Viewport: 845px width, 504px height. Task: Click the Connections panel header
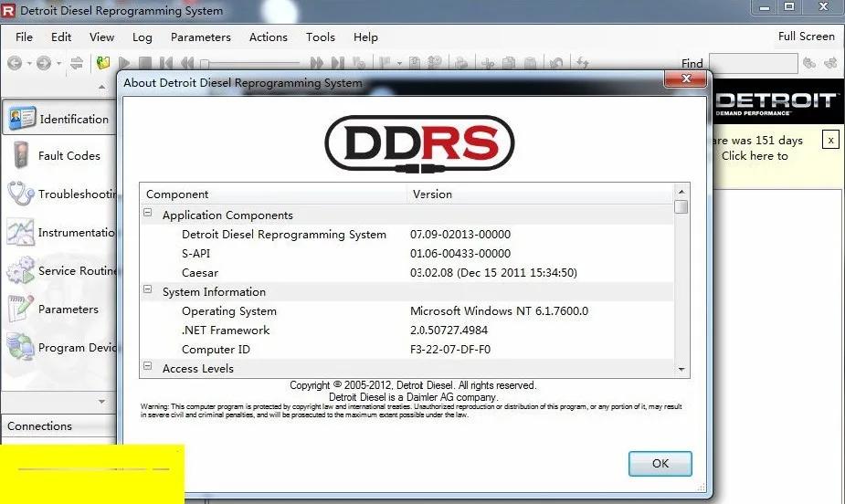58,425
